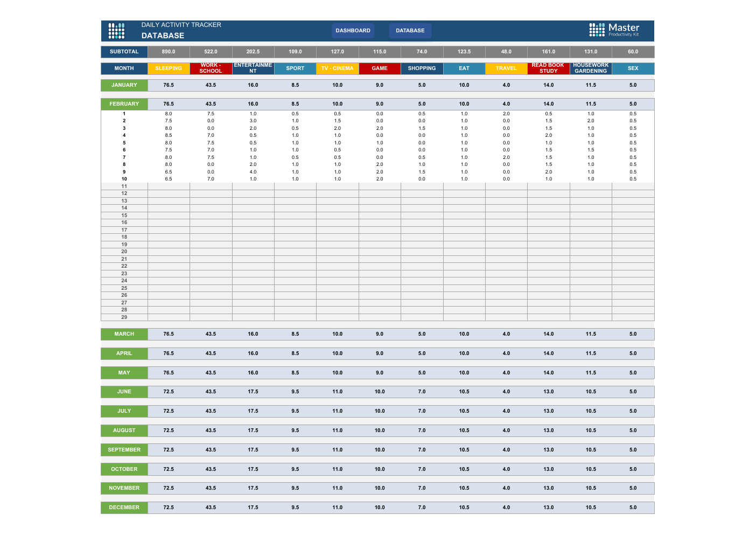The width and height of the screenshot is (756, 535).
Task: Click the empty sleeping cell for day 29
Action: click(169, 317)
